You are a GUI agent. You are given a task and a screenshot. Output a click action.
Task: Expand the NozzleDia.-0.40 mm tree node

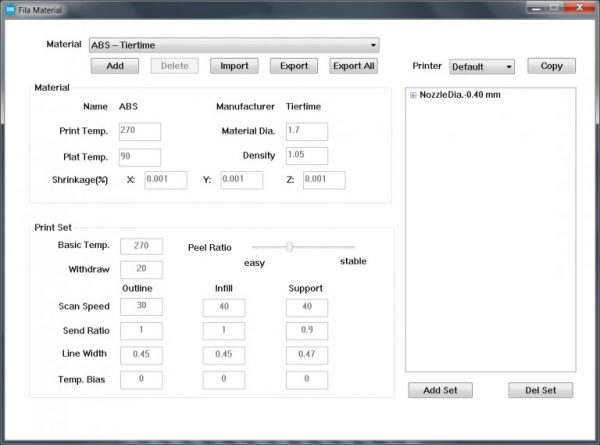tap(413, 96)
